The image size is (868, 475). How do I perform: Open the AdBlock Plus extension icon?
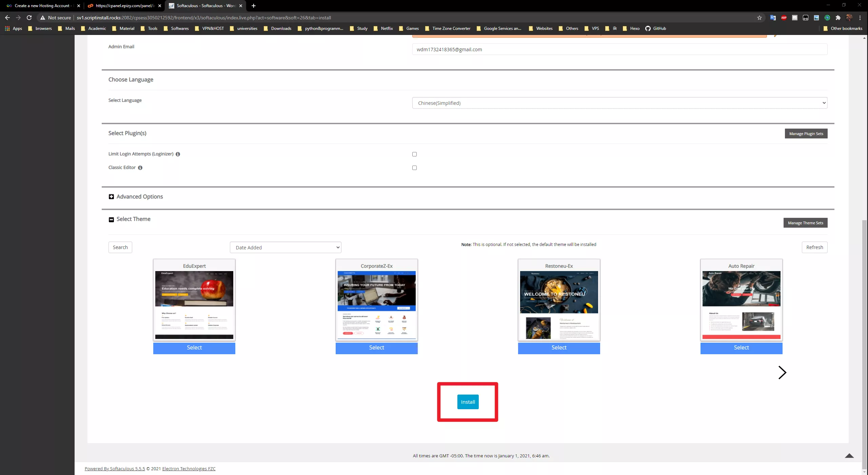click(x=784, y=18)
